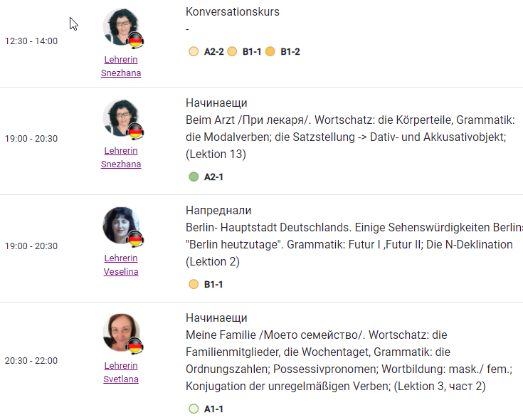Click Snezhana's avatar in the 19:00 lesson
523x420 pixels.
(x=121, y=117)
